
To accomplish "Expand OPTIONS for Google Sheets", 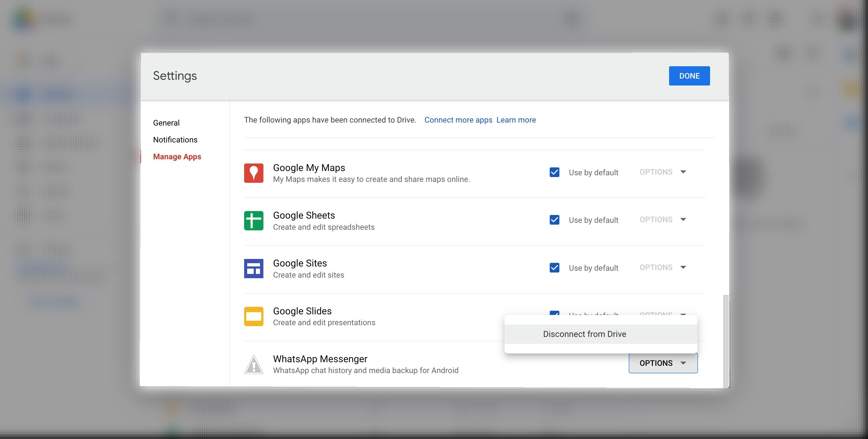I will pyautogui.click(x=662, y=219).
